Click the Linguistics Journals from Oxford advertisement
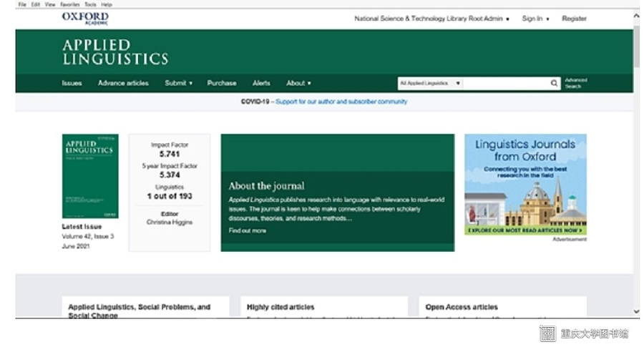 [525, 185]
